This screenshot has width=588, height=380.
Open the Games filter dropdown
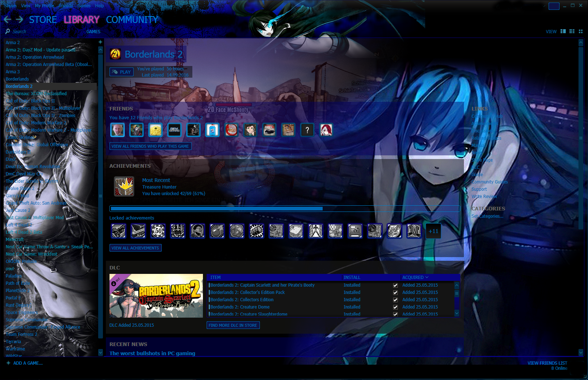pyautogui.click(x=93, y=32)
